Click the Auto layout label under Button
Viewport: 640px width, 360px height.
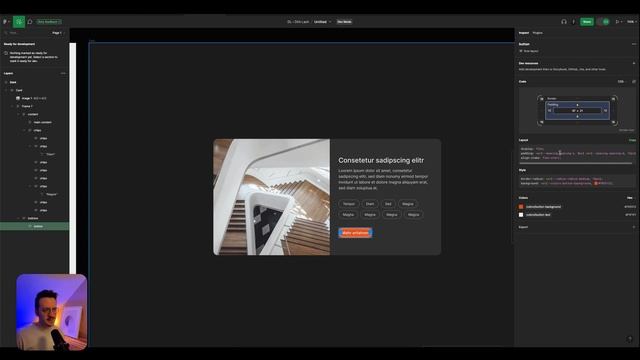point(531,51)
